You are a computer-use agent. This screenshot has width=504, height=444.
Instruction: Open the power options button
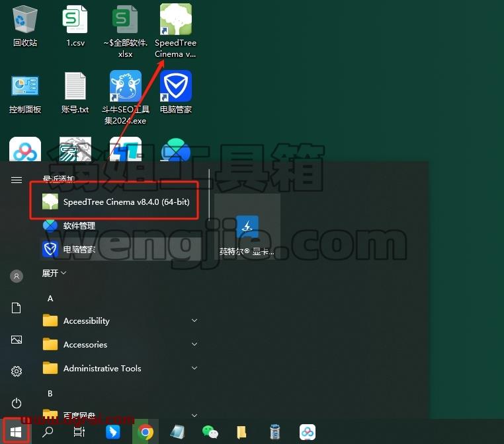tap(17, 403)
